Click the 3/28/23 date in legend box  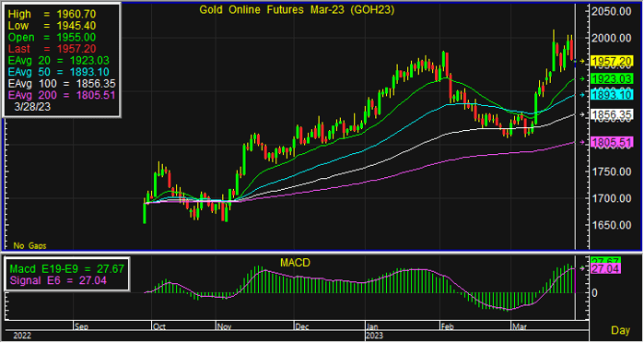[x=32, y=107]
